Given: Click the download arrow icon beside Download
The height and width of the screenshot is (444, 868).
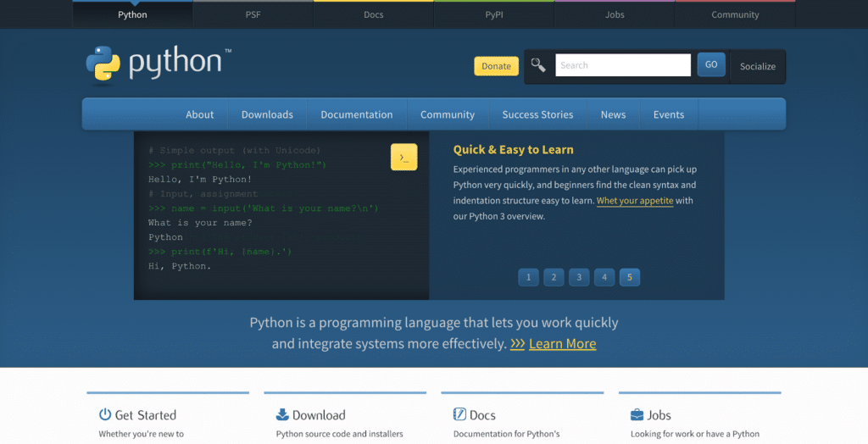Looking at the screenshot, I should click(282, 414).
